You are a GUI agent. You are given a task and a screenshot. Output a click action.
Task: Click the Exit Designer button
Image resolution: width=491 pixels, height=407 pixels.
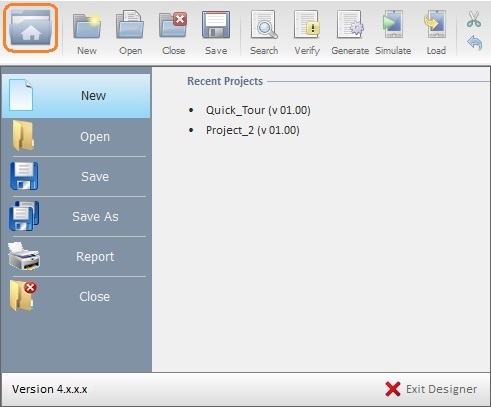(431, 389)
